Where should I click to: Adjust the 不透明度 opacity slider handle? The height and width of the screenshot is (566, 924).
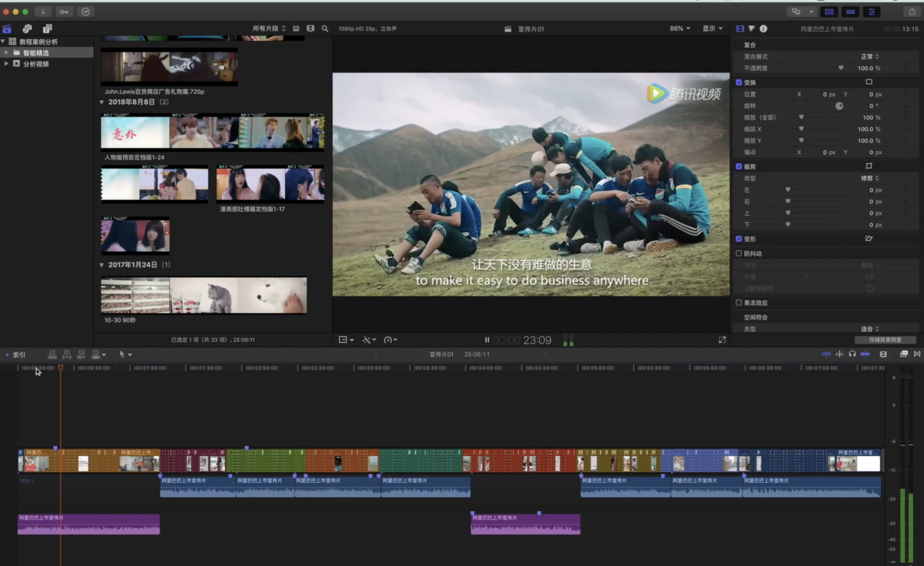[841, 68]
